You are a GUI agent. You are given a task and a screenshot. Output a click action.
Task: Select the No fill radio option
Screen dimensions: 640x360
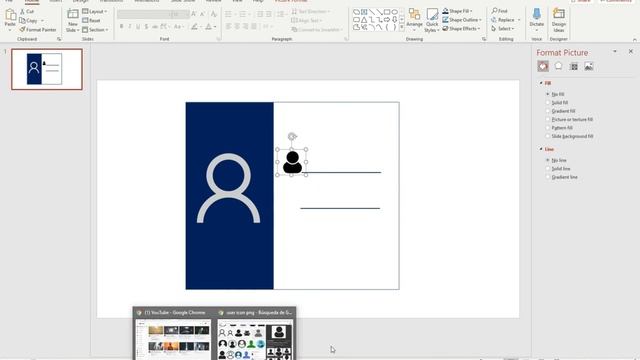point(556,94)
